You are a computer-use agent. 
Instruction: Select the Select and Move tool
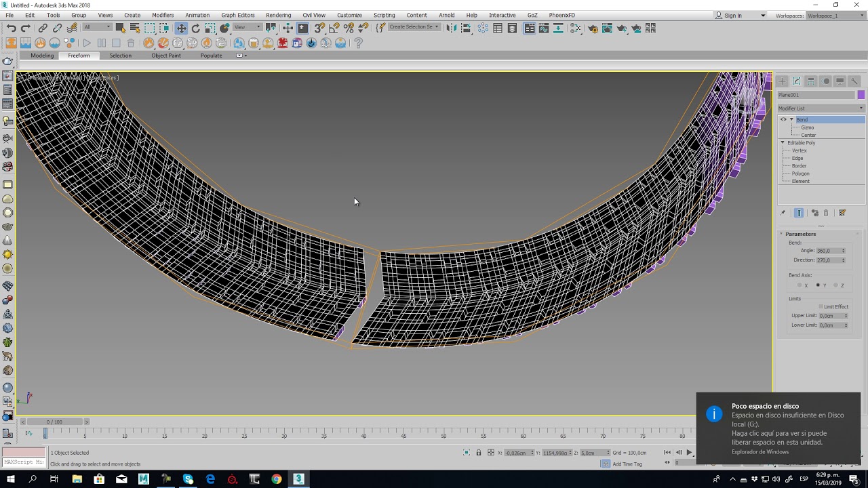[181, 28]
